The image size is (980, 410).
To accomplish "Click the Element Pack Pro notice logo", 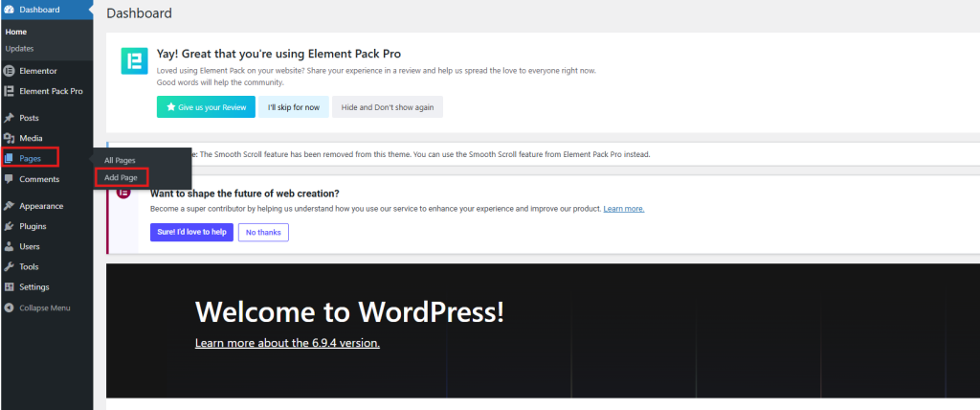I will 134,61.
